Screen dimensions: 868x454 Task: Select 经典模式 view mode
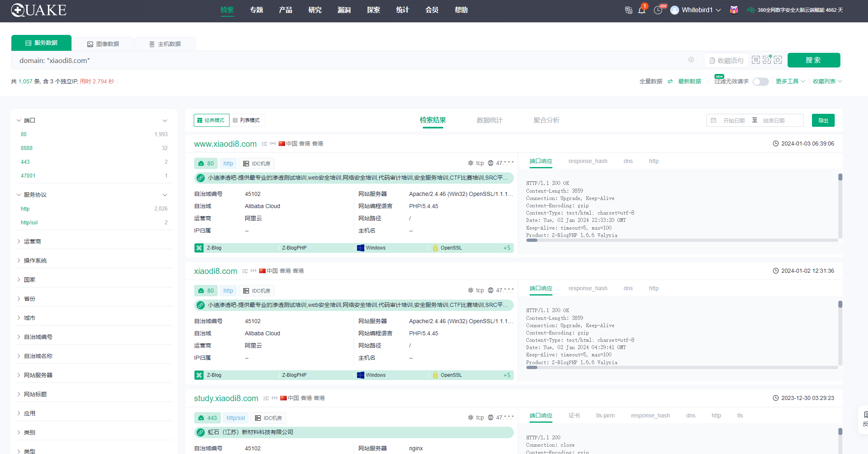tap(211, 120)
